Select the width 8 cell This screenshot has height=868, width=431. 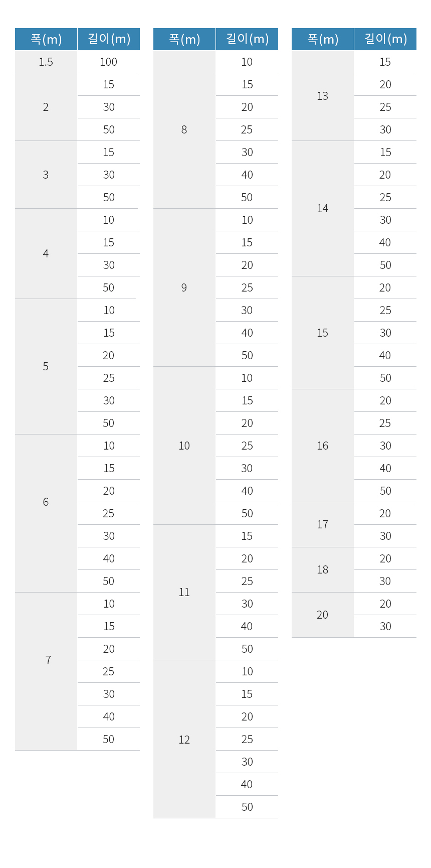(x=184, y=129)
